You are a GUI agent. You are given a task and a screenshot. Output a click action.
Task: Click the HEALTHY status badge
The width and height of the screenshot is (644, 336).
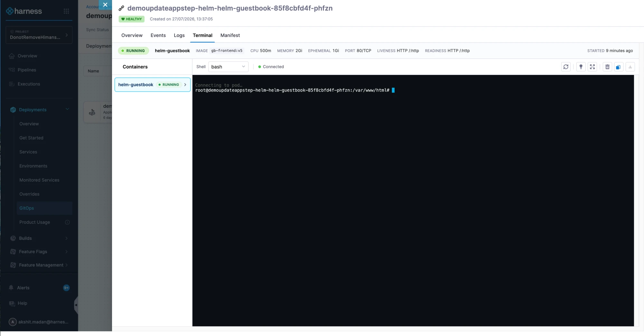131,19
